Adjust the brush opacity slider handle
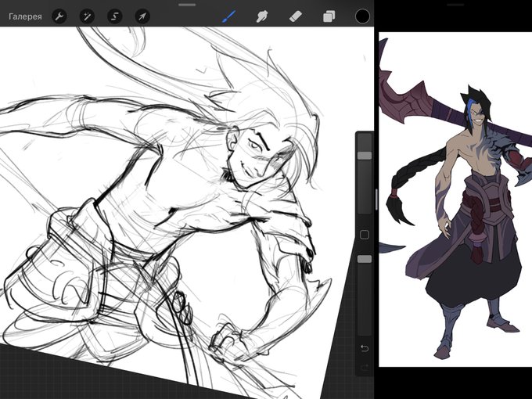Screen dimensions: 532x399 [365, 259]
